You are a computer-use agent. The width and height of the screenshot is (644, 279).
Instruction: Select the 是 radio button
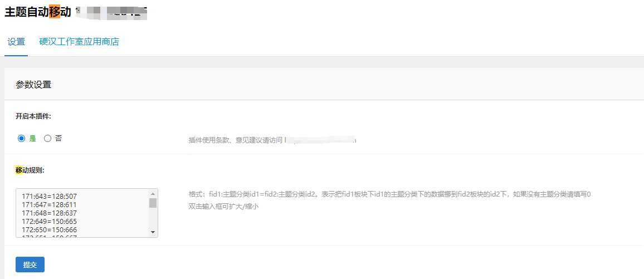tap(22, 139)
